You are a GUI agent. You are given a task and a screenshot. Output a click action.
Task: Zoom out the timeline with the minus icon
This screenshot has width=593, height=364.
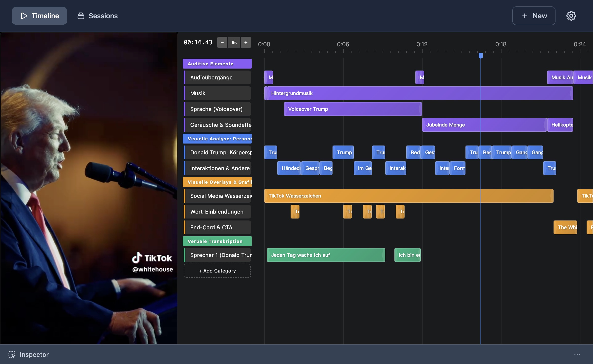222,42
